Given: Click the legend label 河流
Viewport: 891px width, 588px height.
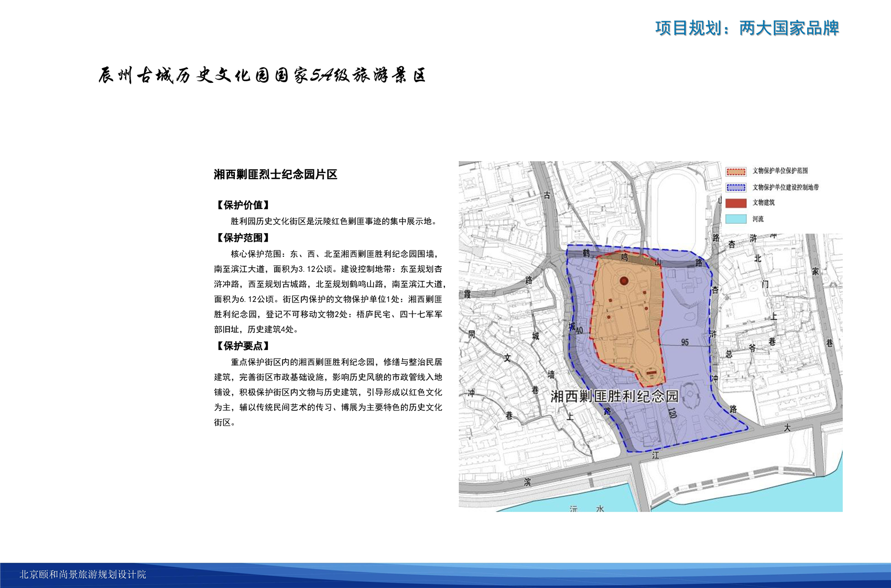Looking at the screenshot, I should pos(758,219).
